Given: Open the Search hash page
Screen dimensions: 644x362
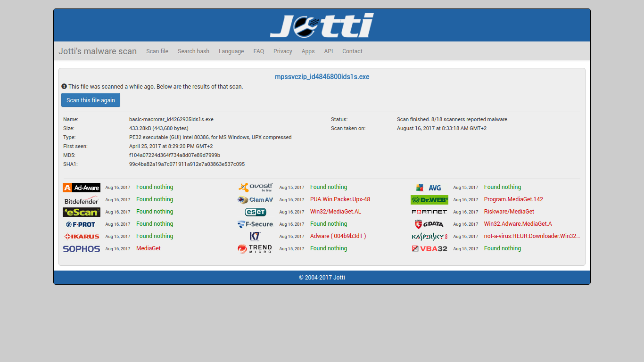Looking at the screenshot, I should click(x=193, y=51).
